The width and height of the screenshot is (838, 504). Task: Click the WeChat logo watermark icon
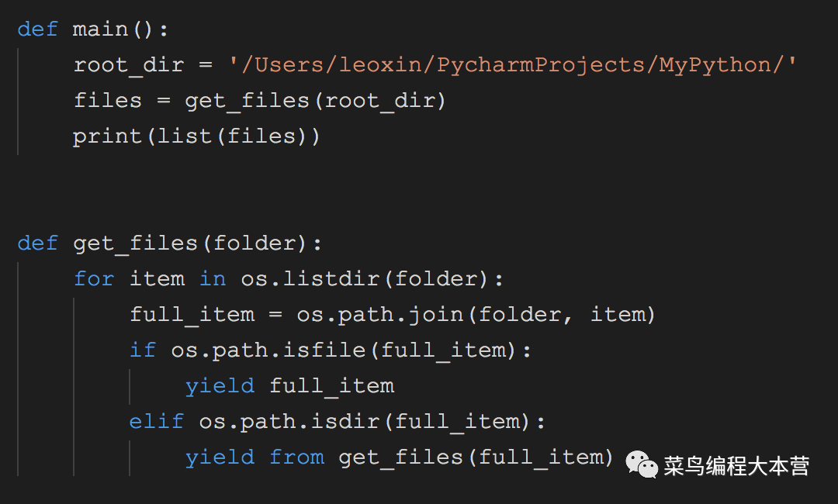click(x=642, y=464)
